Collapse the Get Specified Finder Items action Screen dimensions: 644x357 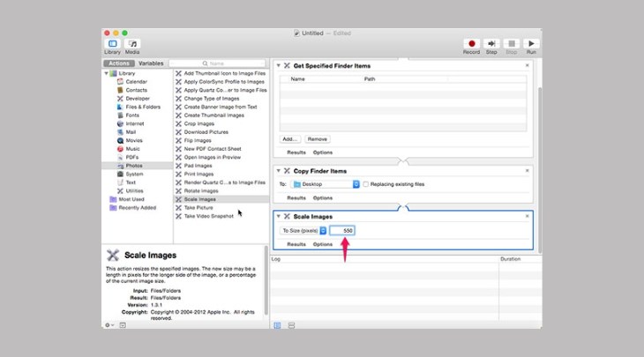(x=279, y=65)
